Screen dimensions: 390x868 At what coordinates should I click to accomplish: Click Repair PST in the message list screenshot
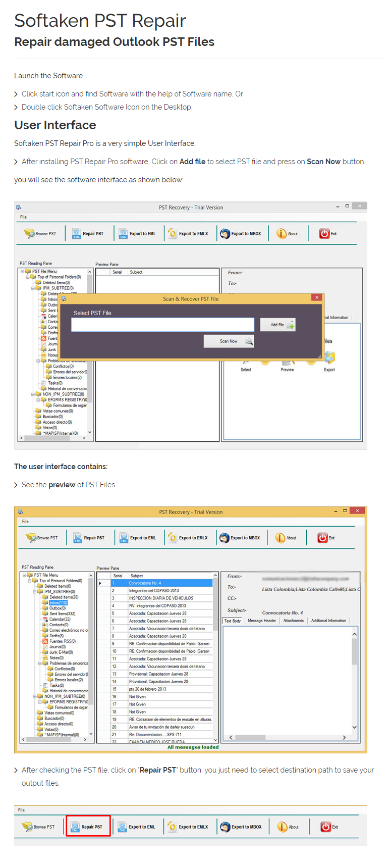tap(89, 538)
